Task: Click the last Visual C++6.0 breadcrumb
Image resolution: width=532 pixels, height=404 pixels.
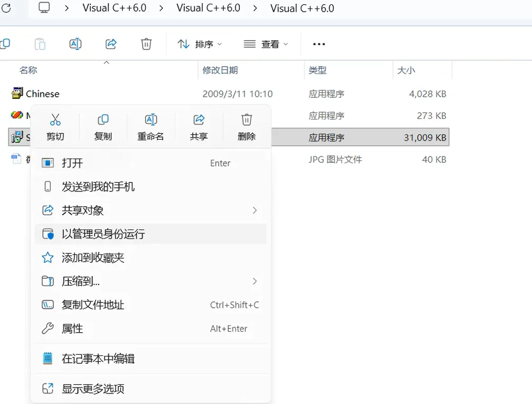Action: [302, 8]
